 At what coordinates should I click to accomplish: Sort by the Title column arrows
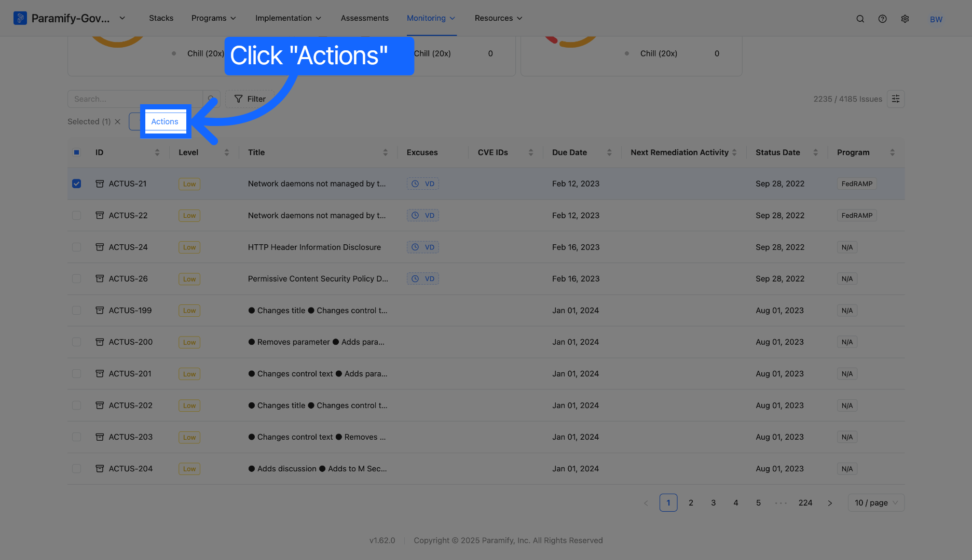[385, 152]
